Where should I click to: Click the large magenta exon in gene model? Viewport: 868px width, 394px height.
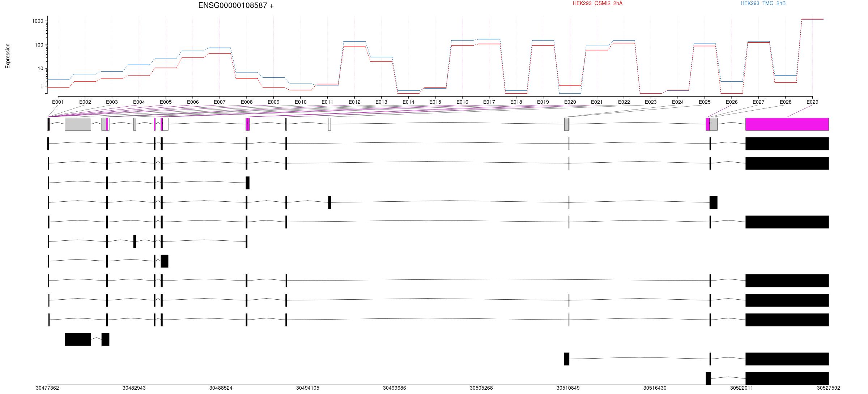coord(787,124)
